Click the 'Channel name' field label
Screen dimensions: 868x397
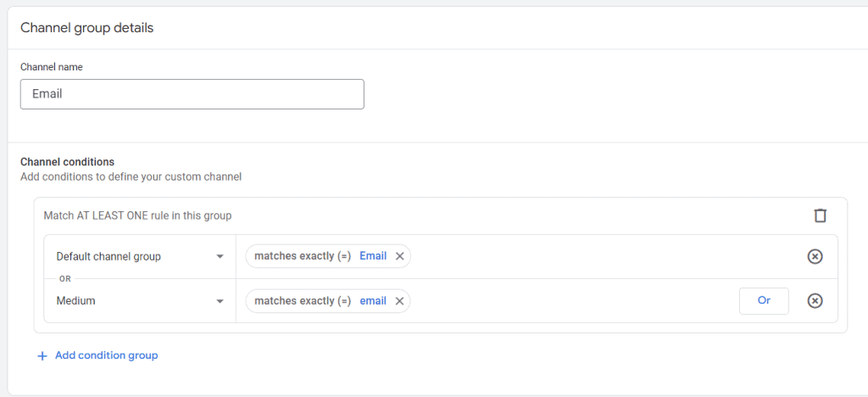[52, 67]
